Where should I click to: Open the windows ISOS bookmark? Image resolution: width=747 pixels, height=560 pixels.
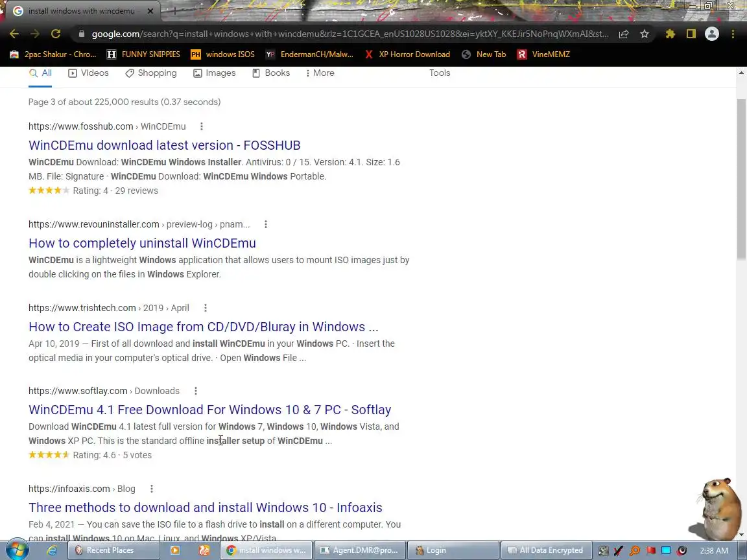point(222,54)
